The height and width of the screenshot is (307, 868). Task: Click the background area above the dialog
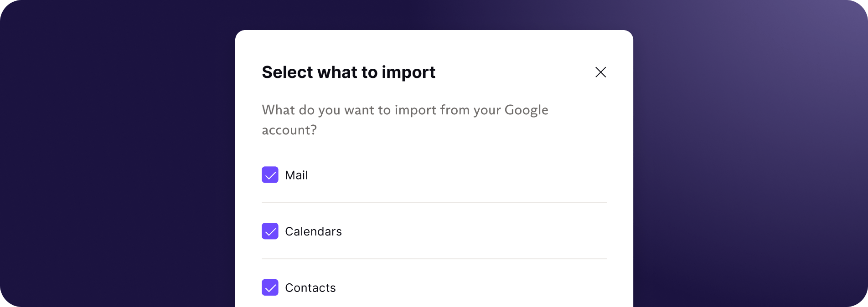(x=434, y=15)
